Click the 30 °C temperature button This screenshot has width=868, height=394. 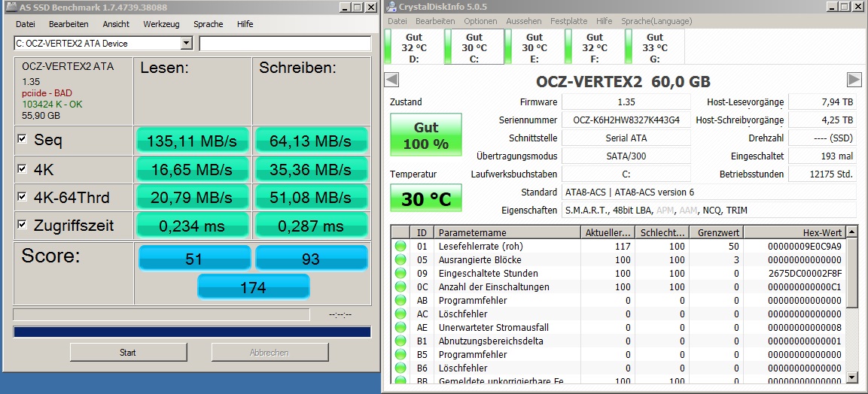pyautogui.click(x=425, y=198)
